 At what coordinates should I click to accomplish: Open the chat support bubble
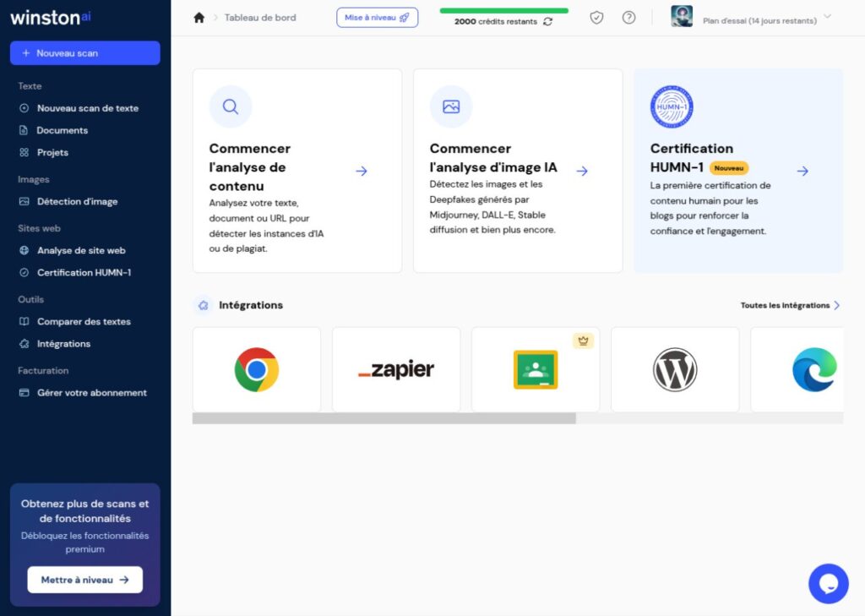tap(828, 583)
